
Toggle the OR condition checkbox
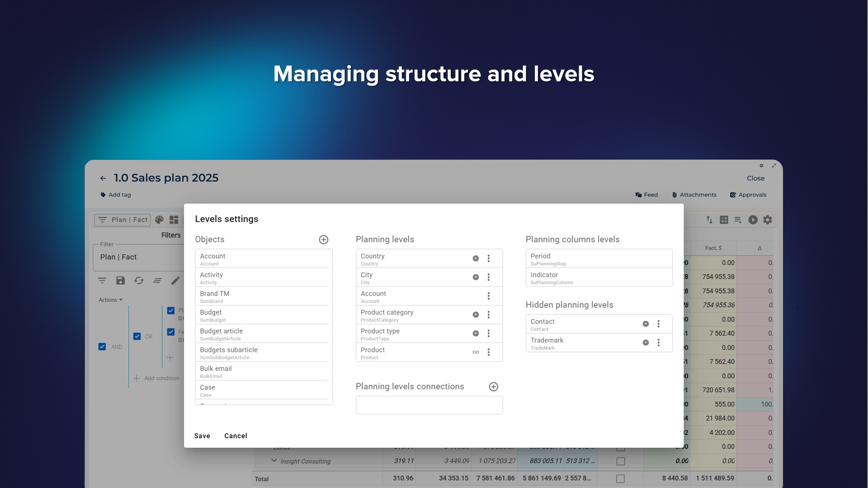[x=137, y=337]
